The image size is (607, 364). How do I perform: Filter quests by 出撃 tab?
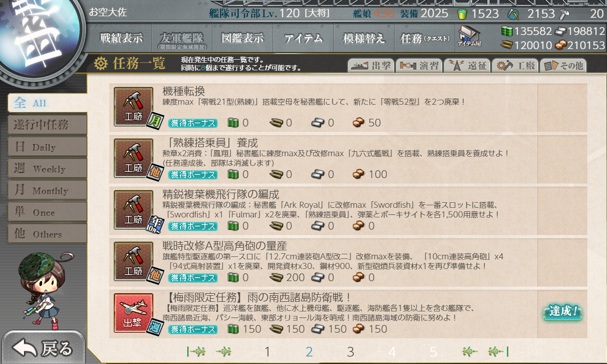(x=371, y=66)
